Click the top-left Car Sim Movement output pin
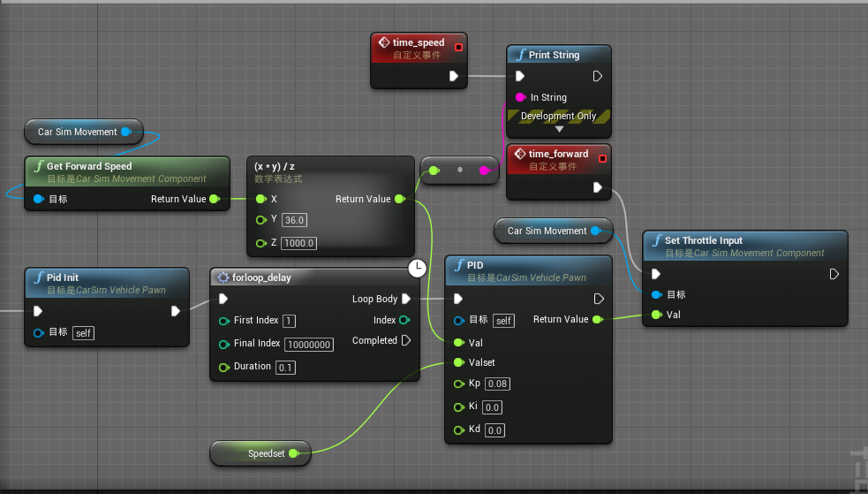This screenshot has height=494, width=868. 125,132
